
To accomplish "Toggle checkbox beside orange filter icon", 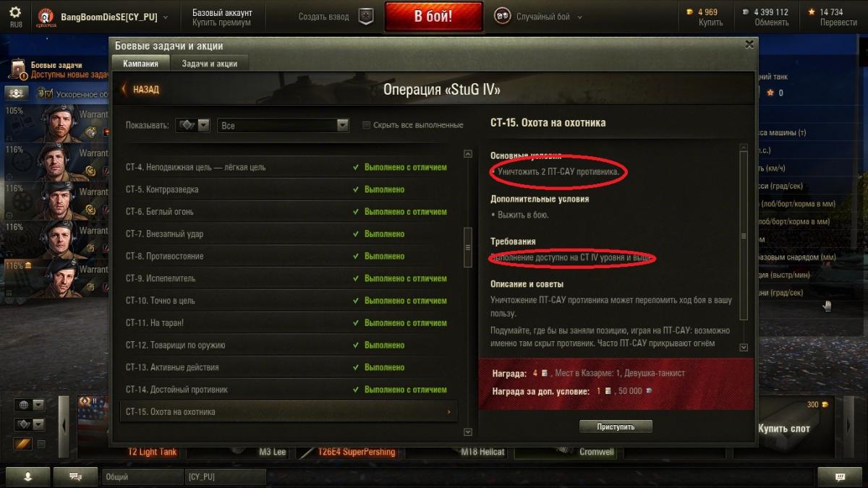I will [41, 444].
